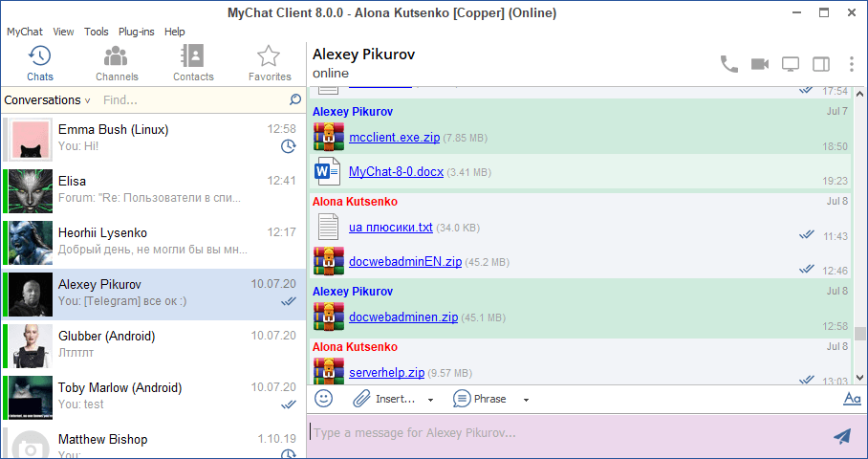
Task: Toggle text formatting Aa button
Action: [852, 399]
